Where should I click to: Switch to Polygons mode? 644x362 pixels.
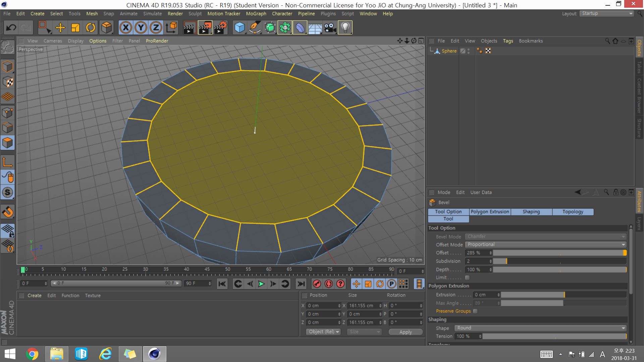click(8, 143)
